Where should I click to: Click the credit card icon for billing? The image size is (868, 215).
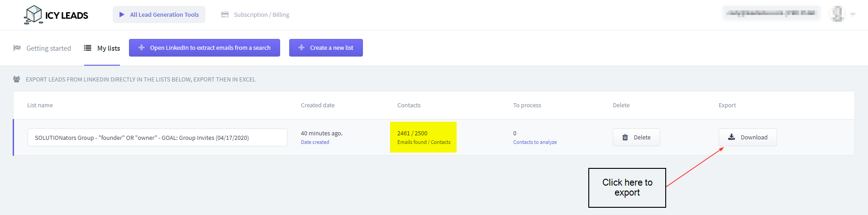click(225, 14)
